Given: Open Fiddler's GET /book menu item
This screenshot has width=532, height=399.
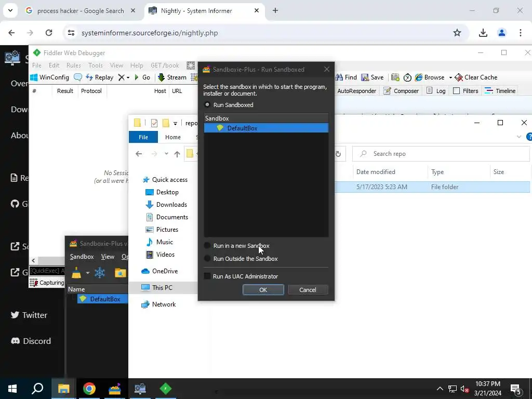Looking at the screenshot, I should (x=165, y=65).
